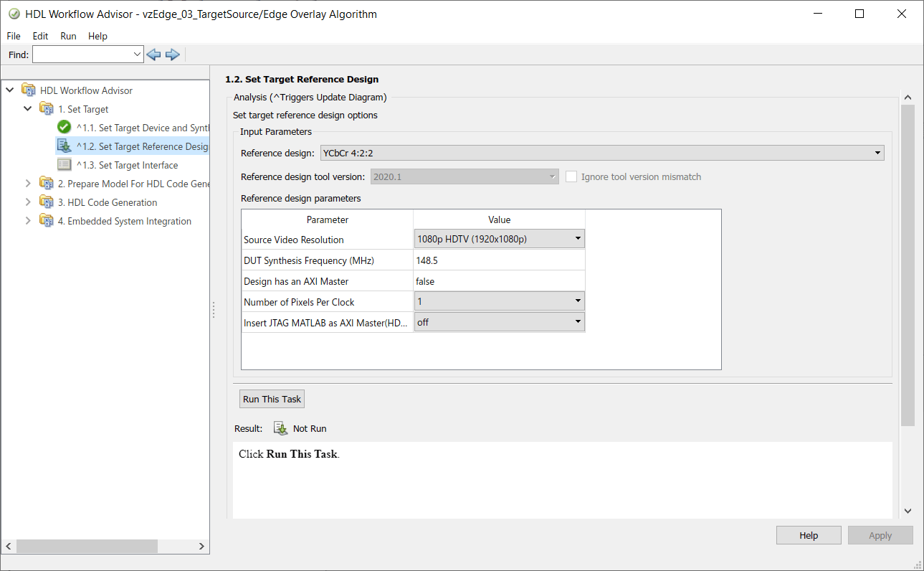
Task: Click the DUT Synthesis Frequency value field
Action: point(500,260)
